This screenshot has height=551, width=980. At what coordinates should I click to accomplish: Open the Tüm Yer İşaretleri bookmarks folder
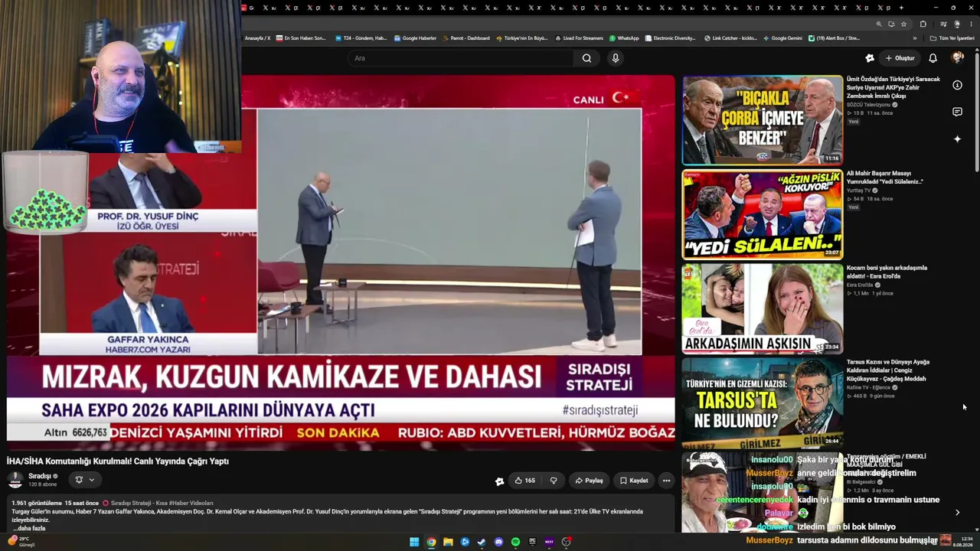[x=952, y=38]
